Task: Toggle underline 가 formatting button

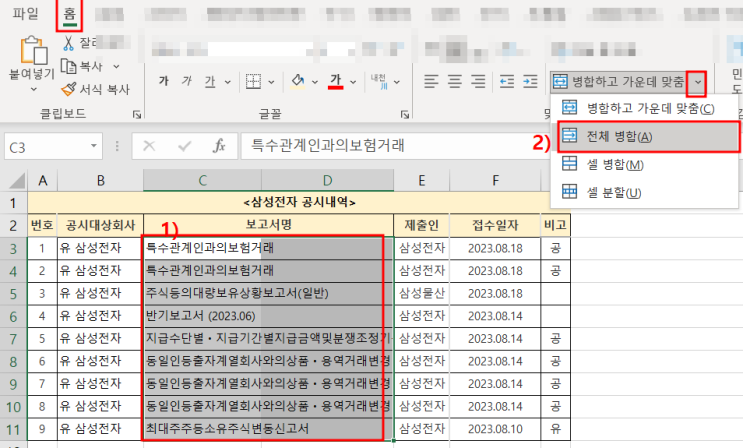Action: (210, 82)
